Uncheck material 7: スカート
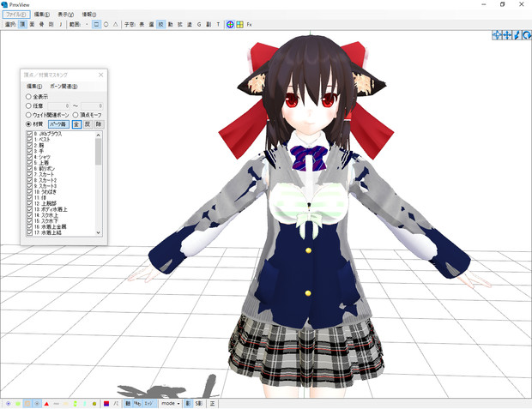The width and height of the screenshot is (532, 409). point(30,174)
